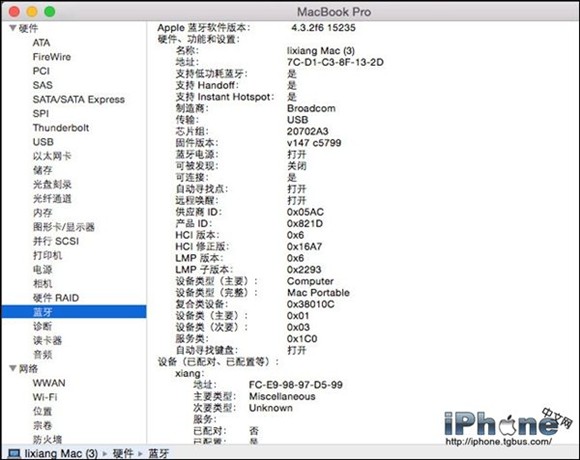Select SATA/SATA Express in sidebar
The image size is (580, 460).
coord(78,99)
